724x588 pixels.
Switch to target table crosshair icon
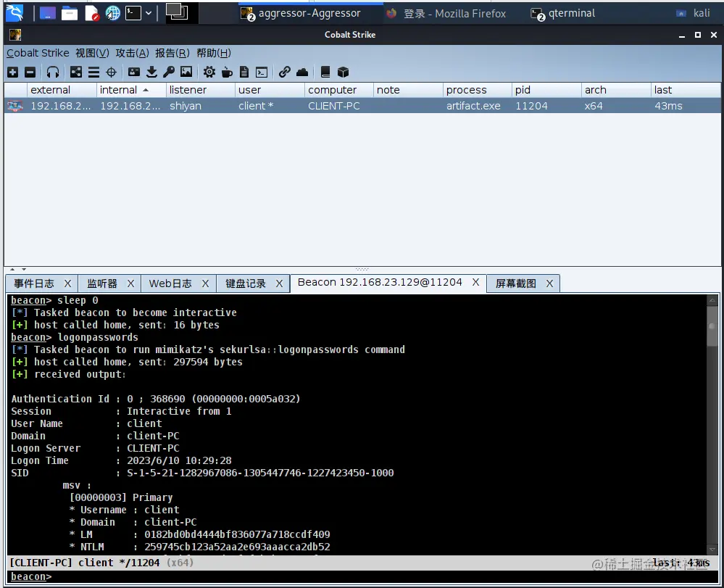click(x=112, y=72)
